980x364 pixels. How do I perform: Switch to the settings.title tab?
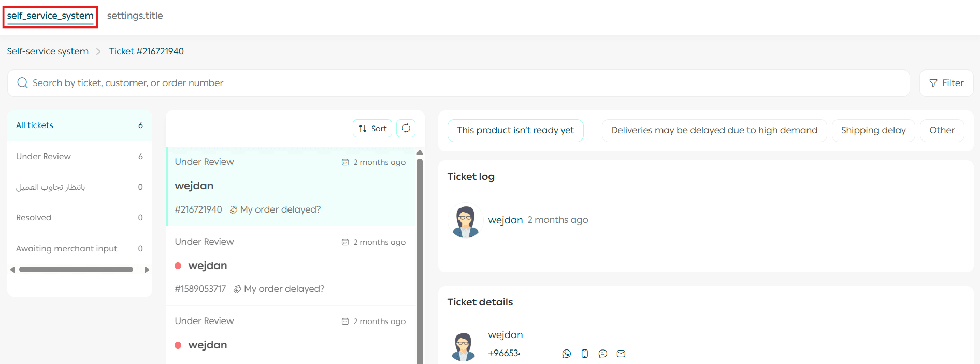(x=135, y=16)
